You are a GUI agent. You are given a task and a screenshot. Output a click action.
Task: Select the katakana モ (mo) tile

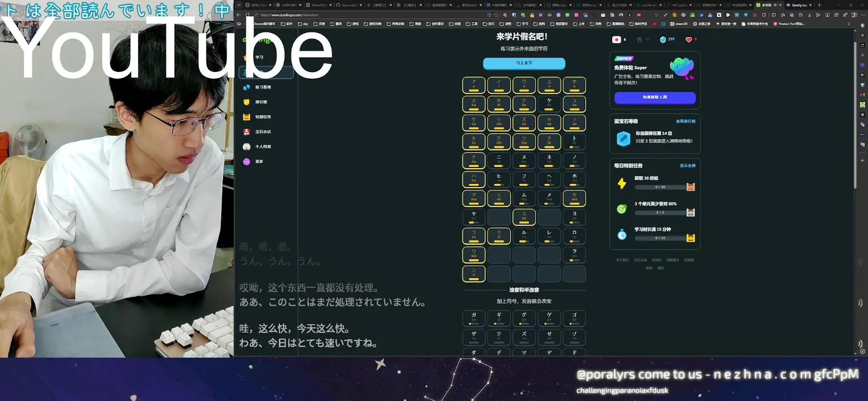[574, 198]
